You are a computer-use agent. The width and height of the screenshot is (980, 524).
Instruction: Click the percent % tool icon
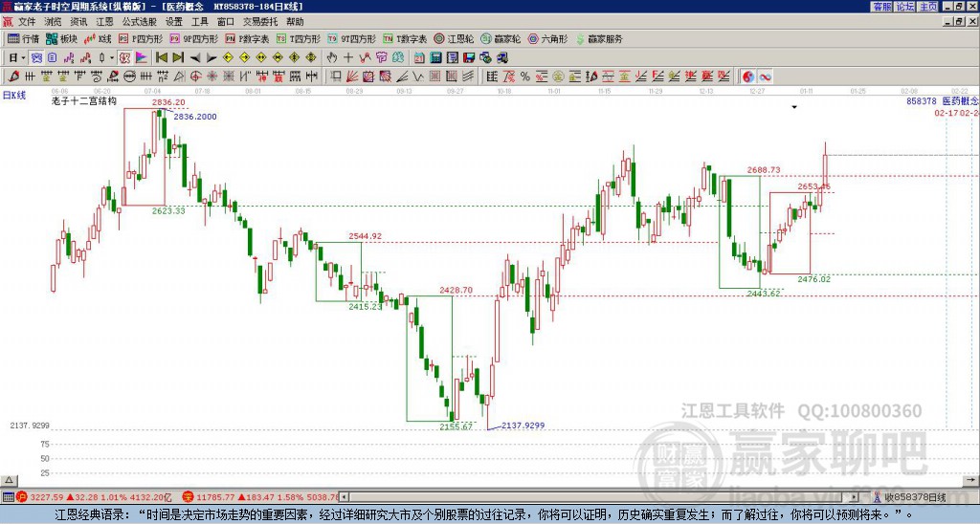point(525,76)
